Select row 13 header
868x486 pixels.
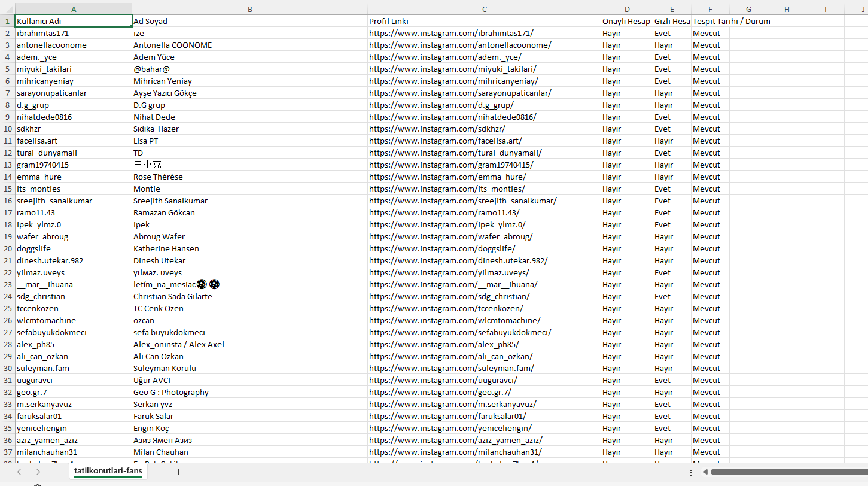click(x=7, y=165)
